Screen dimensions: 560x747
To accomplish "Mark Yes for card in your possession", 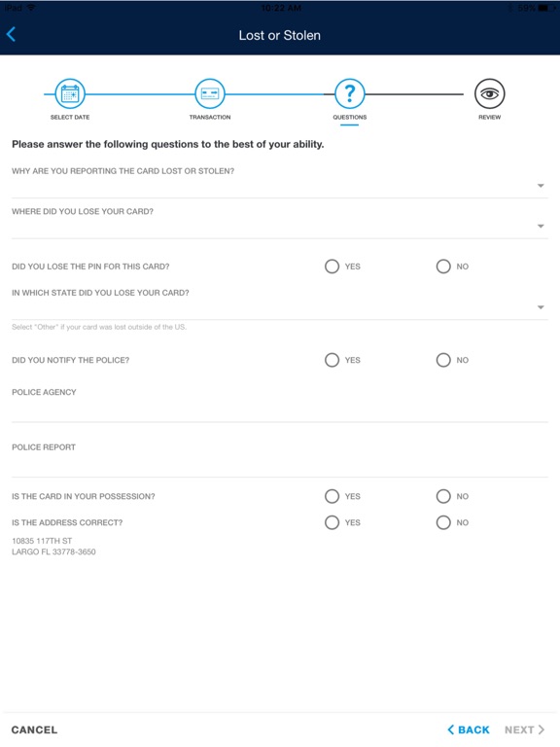I will pos(332,496).
